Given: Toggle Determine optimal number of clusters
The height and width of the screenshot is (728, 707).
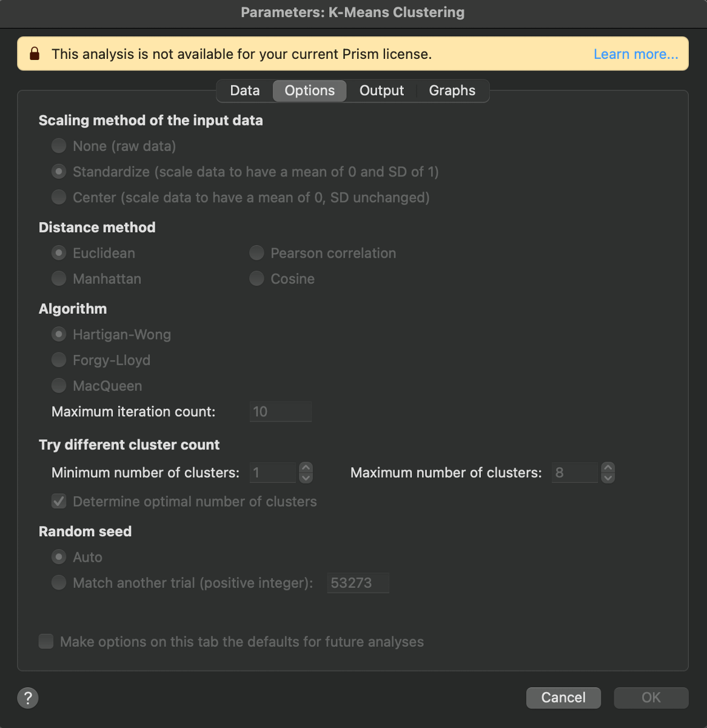Looking at the screenshot, I should (x=59, y=502).
